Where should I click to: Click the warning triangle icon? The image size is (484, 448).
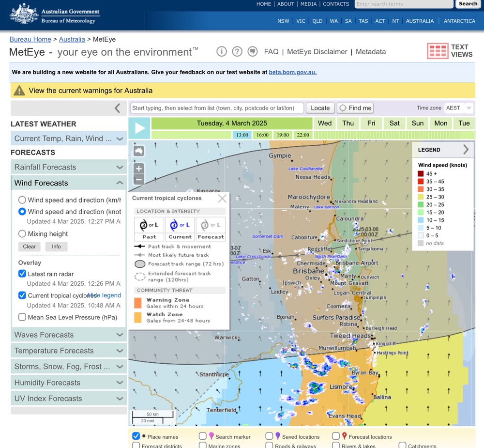point(19,91)
